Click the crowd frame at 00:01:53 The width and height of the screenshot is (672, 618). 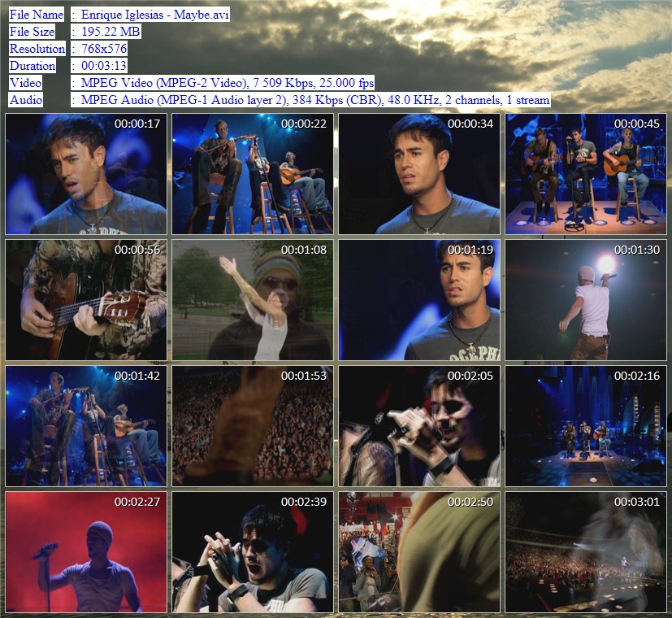point(253,426)
